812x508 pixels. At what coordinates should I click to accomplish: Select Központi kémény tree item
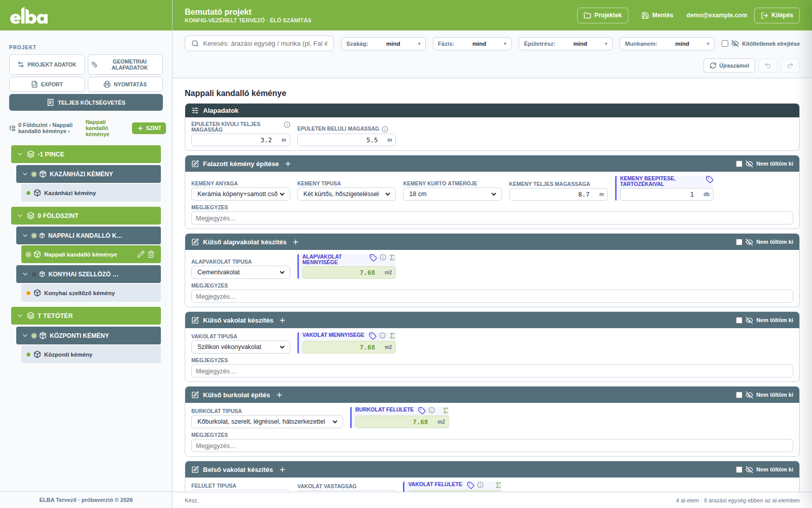(91, 355)
